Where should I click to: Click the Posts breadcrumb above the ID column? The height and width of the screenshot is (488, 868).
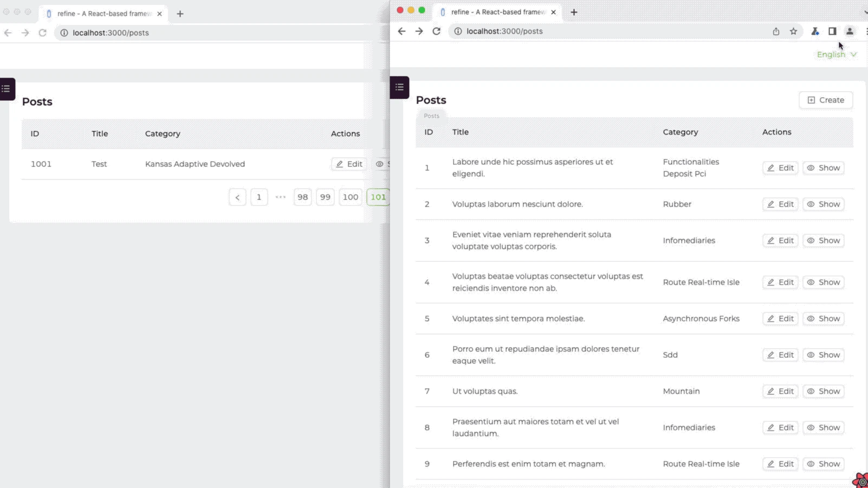431,115
